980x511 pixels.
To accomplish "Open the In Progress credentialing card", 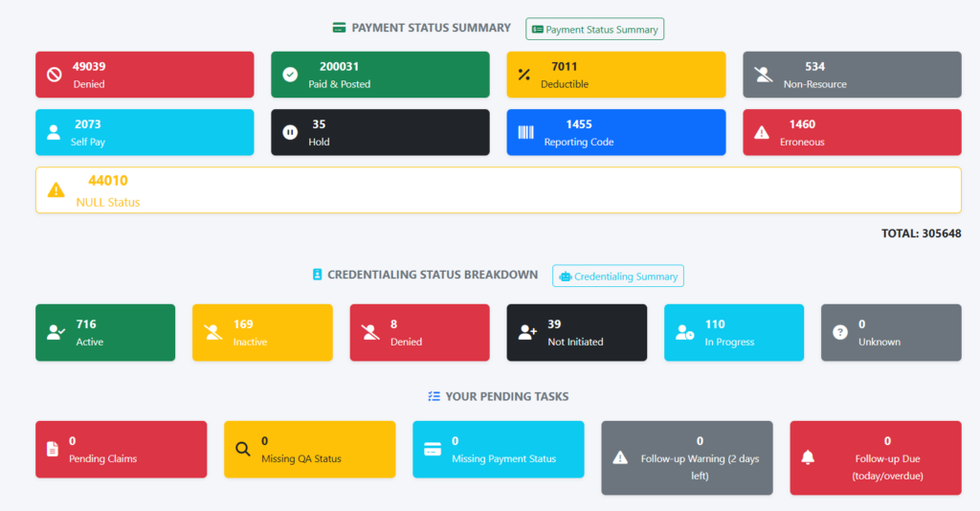I will coord(734,333).
